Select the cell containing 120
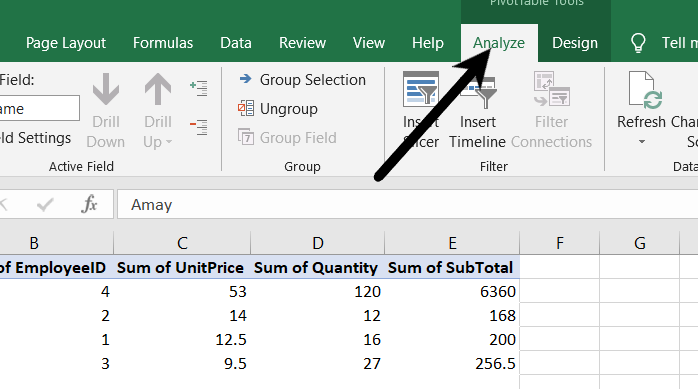This screenshot has width=698, height=389. [317, 292]
